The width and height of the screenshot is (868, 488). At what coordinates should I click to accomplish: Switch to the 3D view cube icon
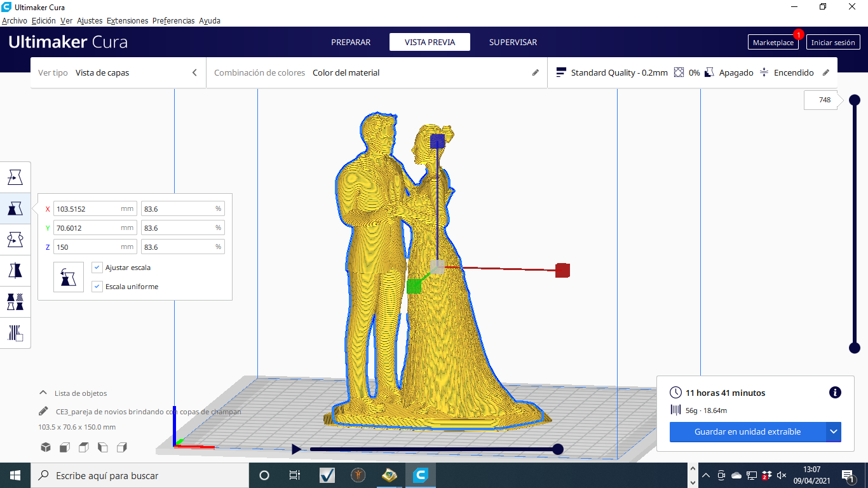[x=46, y=447]
